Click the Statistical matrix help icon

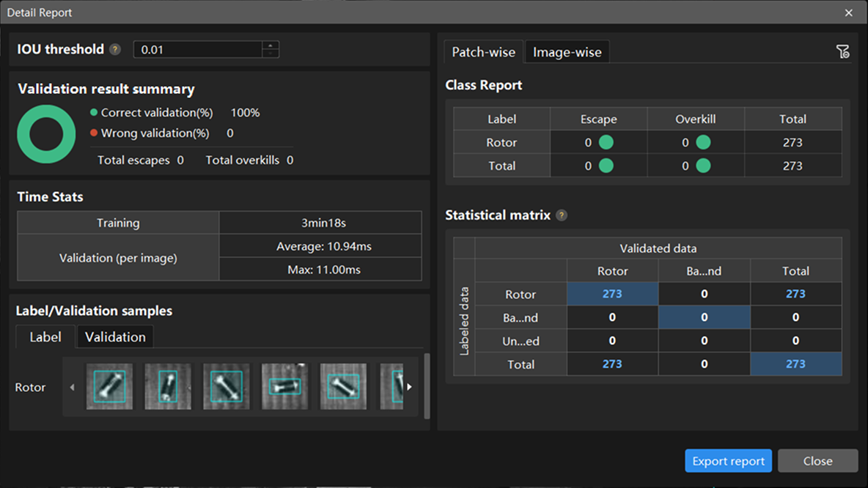click(x=562, y=215)
